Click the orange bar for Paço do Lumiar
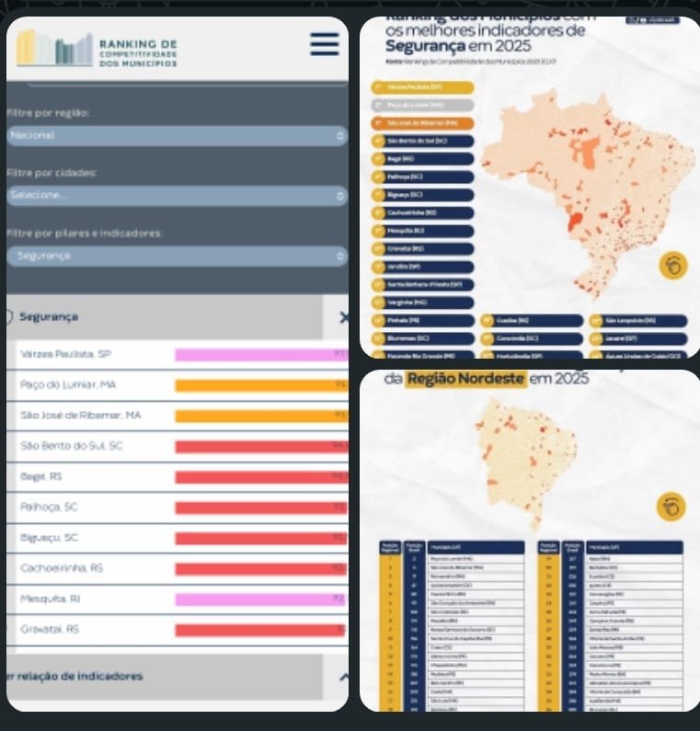 (260, 385)
